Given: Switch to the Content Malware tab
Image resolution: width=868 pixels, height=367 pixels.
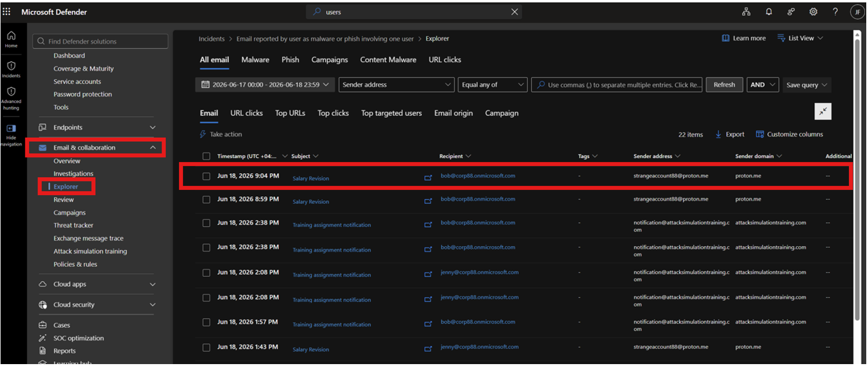Looking at the screenshot, I should pos(388,60).
